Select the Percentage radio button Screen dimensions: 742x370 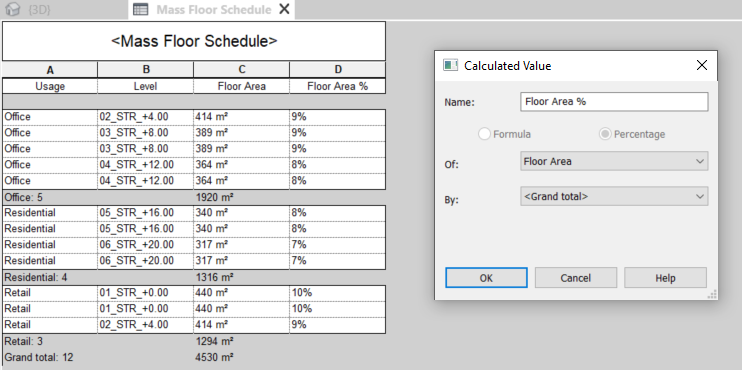tap(632, 134)
